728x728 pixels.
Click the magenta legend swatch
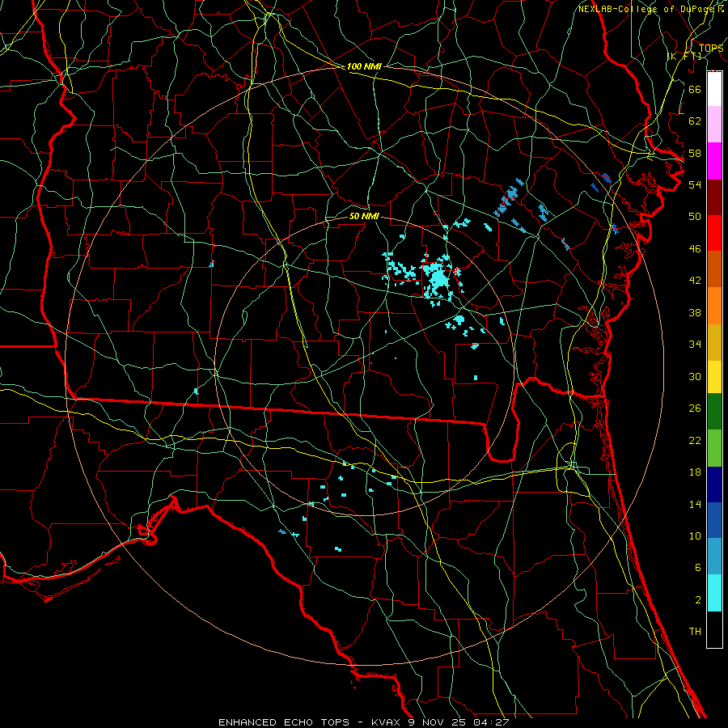click(x=714, y=161)
